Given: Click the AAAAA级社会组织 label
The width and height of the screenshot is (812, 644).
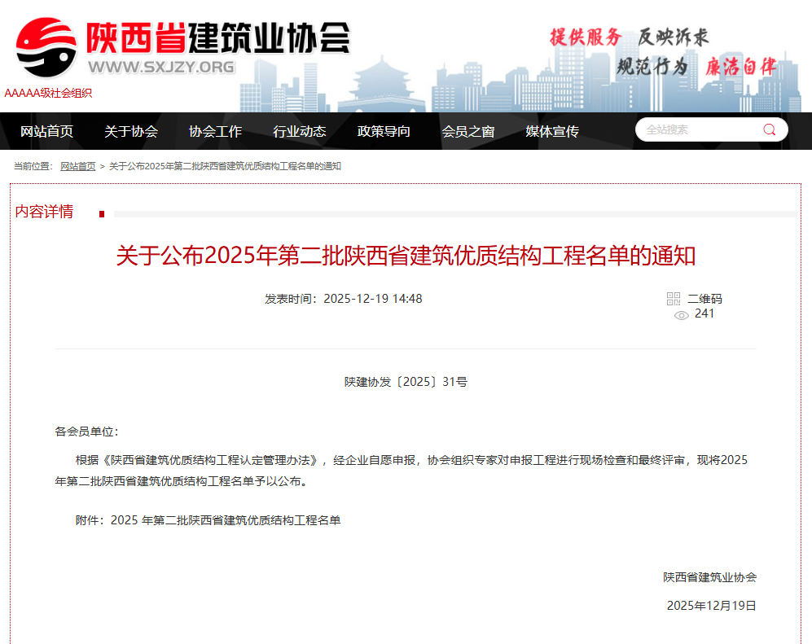Looking at the screenshot, I should (x=48, y=93).
